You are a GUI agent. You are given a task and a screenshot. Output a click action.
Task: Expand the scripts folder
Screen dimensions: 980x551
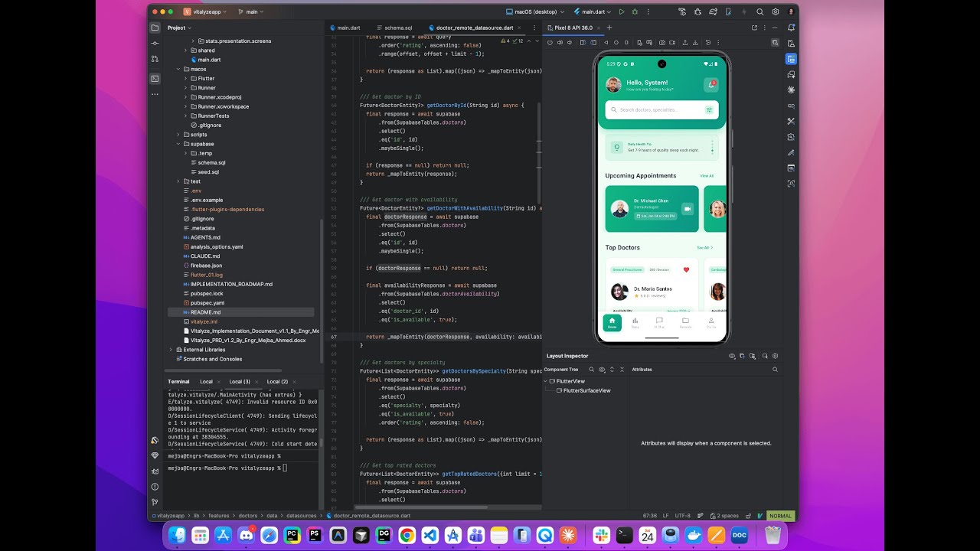click(178, 135)
